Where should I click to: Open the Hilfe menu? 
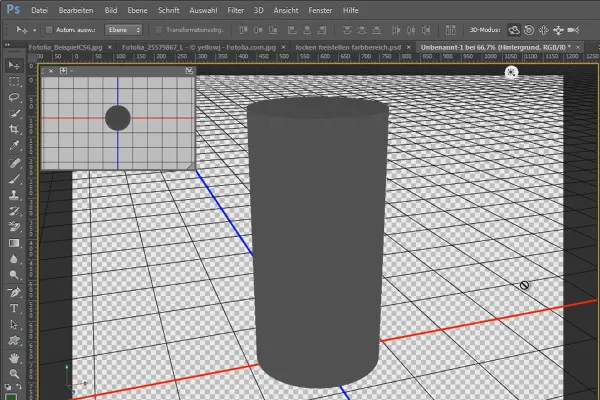click(351, 10)
